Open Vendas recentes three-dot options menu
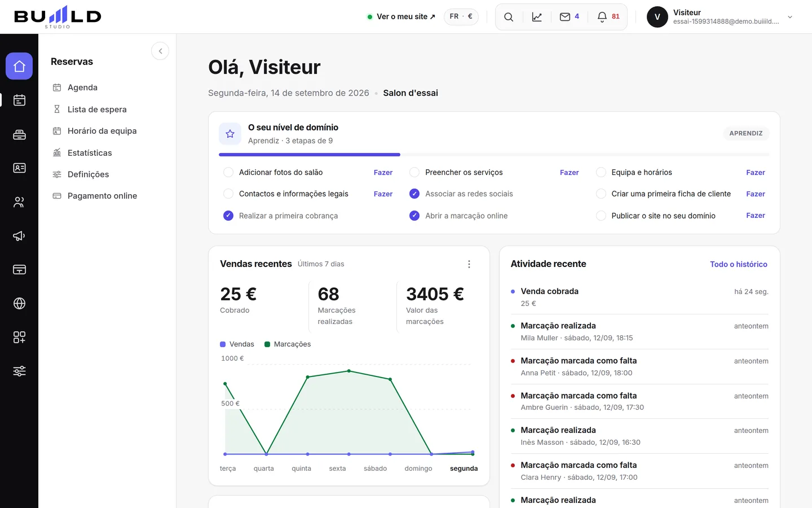The height and width of the screenshot is (508, 812). coord(469,264)
